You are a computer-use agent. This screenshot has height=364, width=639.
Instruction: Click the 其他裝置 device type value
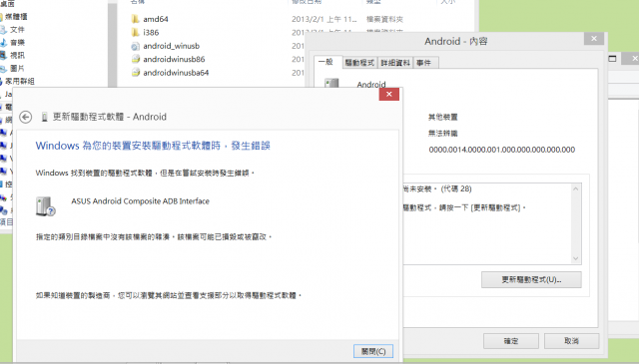[443, 118]
